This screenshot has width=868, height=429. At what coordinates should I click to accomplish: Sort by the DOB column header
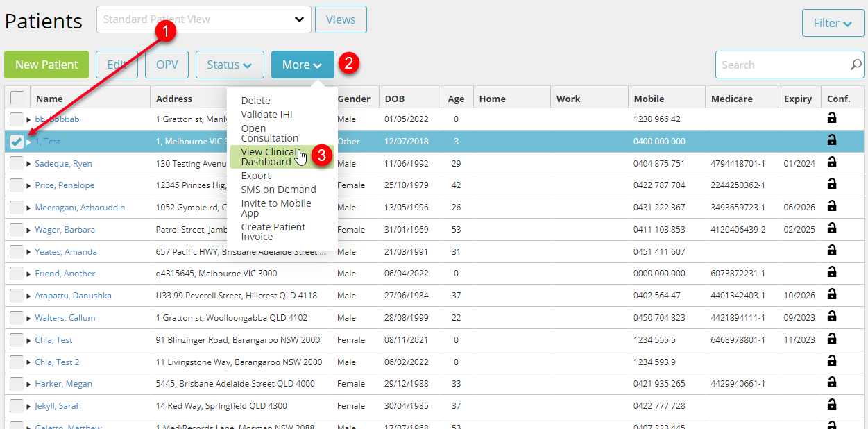coord(409,99)
